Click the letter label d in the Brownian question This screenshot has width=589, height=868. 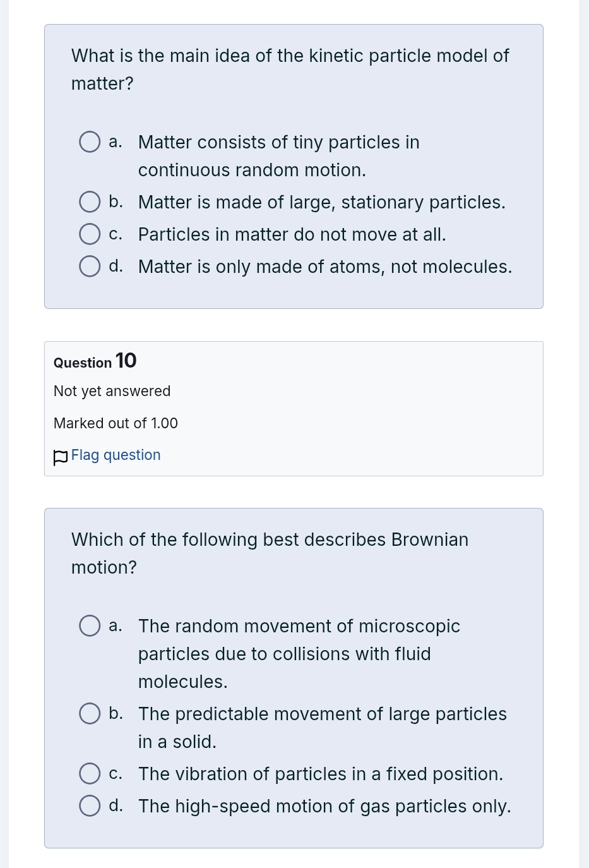click(x=114, y=805)
